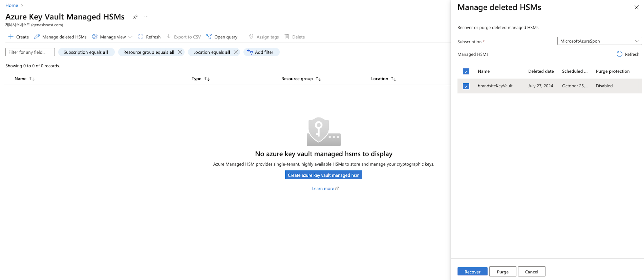Open the Learn more link
The height and width of the screenshot is (280, 644).
point(323,188)
